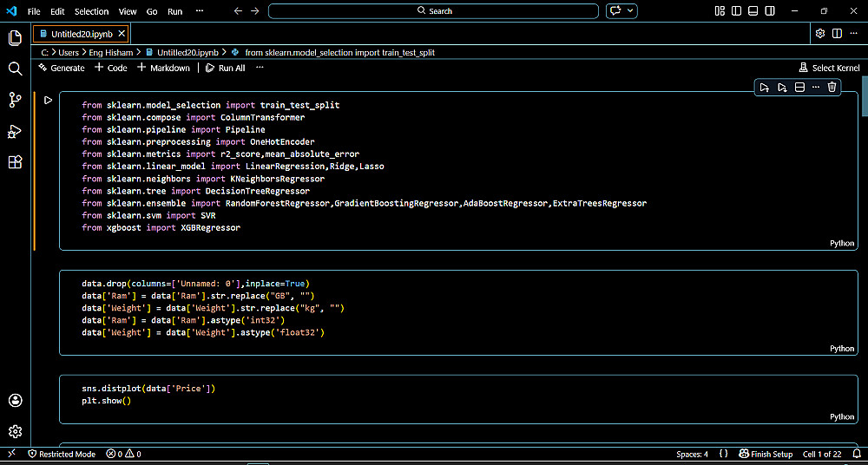868x465 pixels.
Task: Split the editor right
Action: click(837, 34)
